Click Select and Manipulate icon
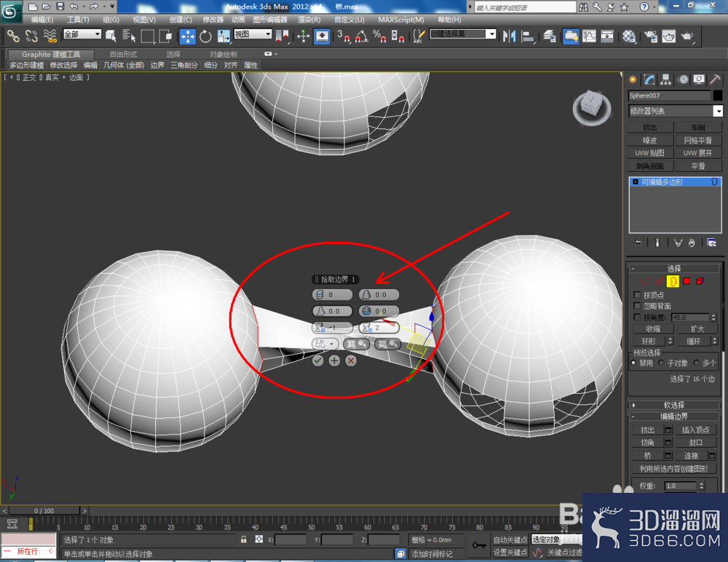The height and width of the screenshot is (562, 728). pyautogui.click(x=303, y=36)
